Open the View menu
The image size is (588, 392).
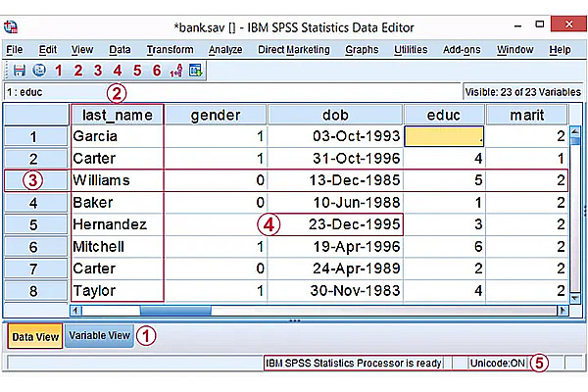[82, 50]
